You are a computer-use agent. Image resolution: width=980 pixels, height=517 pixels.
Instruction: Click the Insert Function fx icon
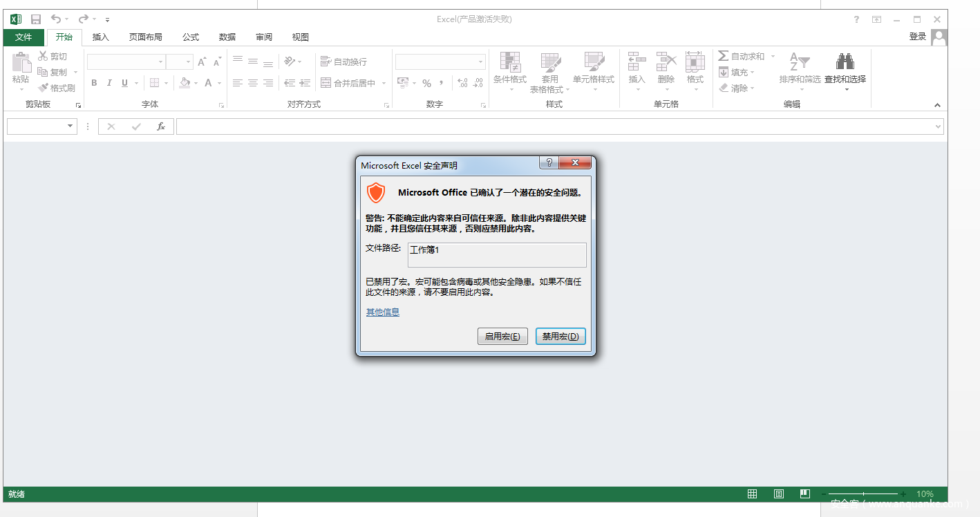[x=160, y=126]
